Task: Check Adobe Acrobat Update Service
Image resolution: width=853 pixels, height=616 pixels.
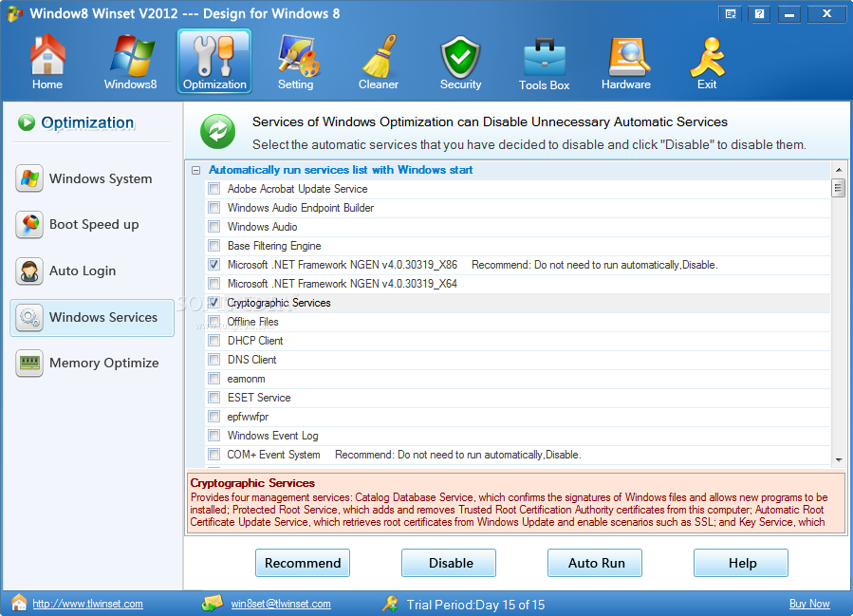Action: (214, 189)
